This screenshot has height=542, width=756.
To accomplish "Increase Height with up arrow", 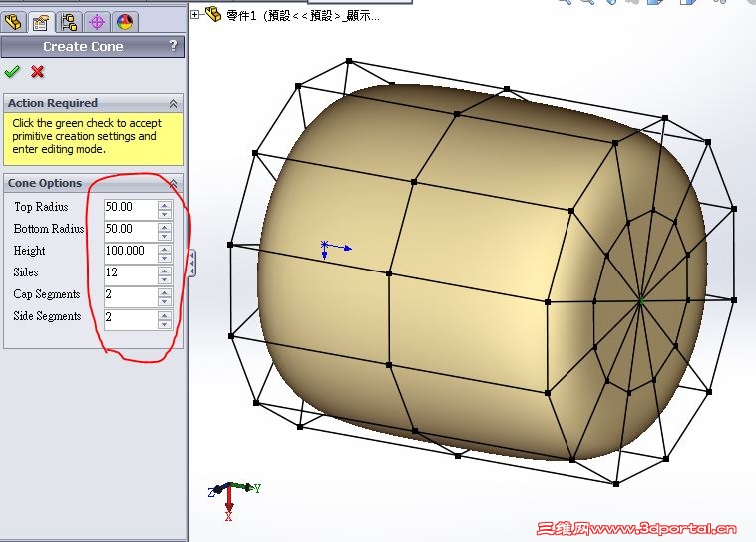I will pos(165,249).
